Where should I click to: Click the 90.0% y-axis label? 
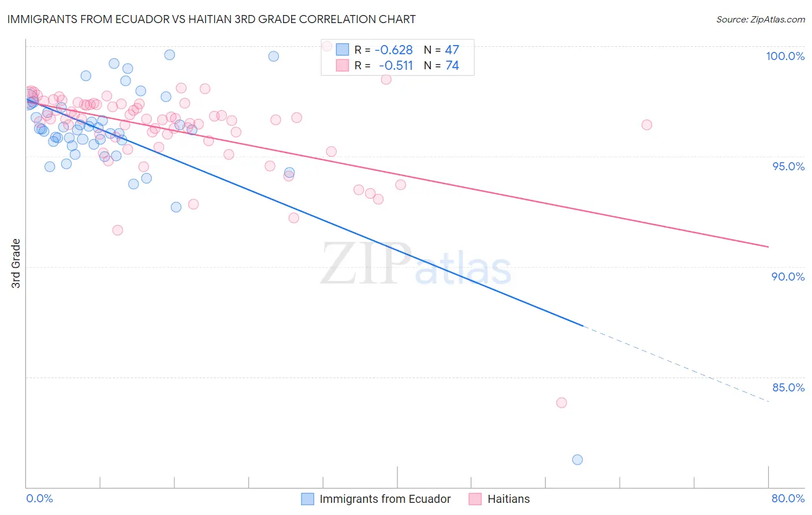pos(788,277)
